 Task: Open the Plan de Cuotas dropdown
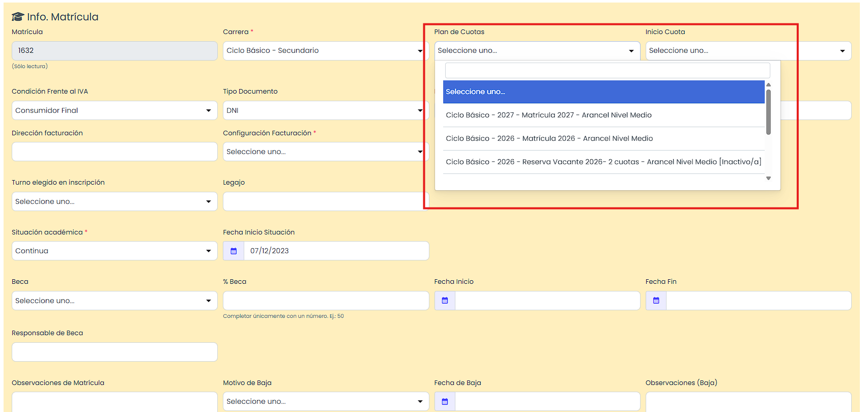[537, 51]
